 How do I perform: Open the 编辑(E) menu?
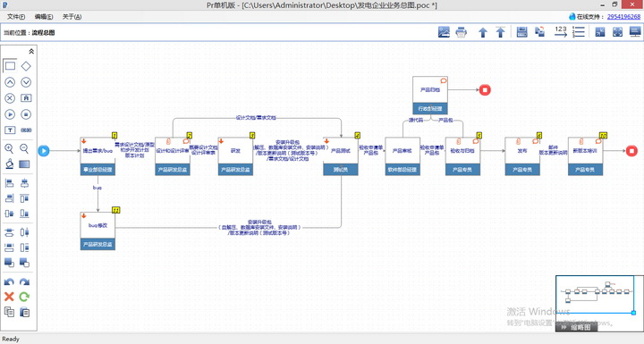44,17
